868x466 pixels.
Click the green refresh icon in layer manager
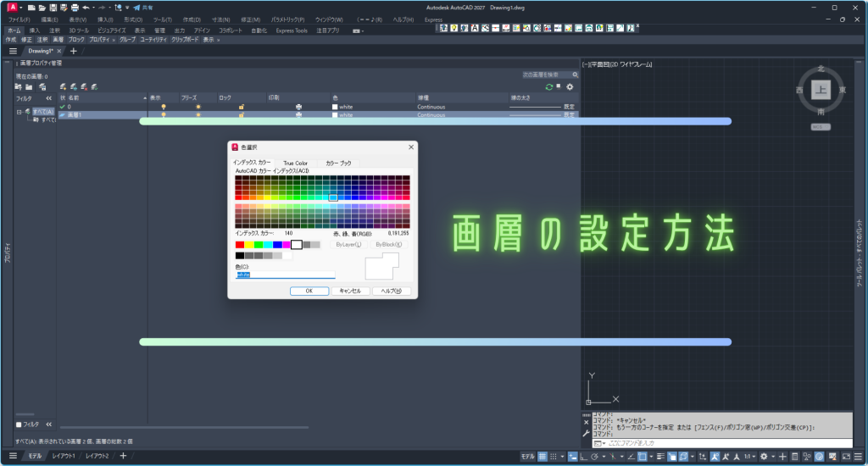(549, 87)
